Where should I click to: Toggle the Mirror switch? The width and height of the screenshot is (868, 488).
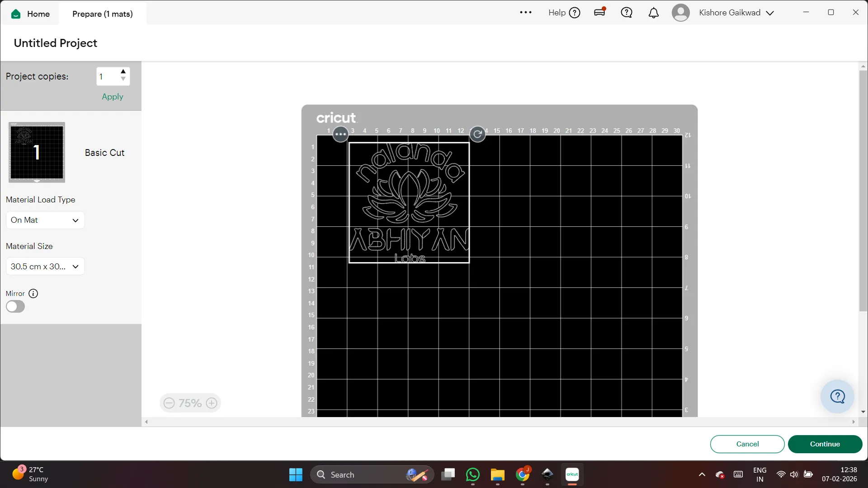click(x=15, y=307)
